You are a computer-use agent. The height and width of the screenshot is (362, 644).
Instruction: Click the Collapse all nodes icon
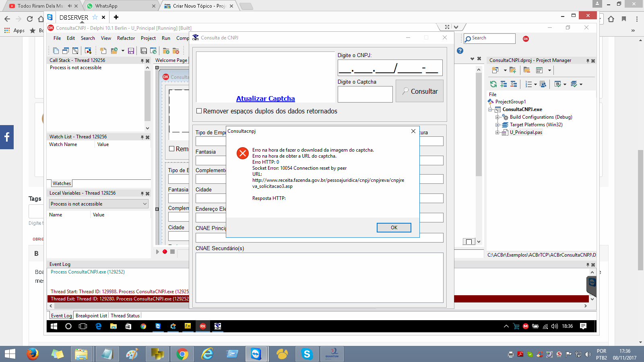click(x=514, y=84)
